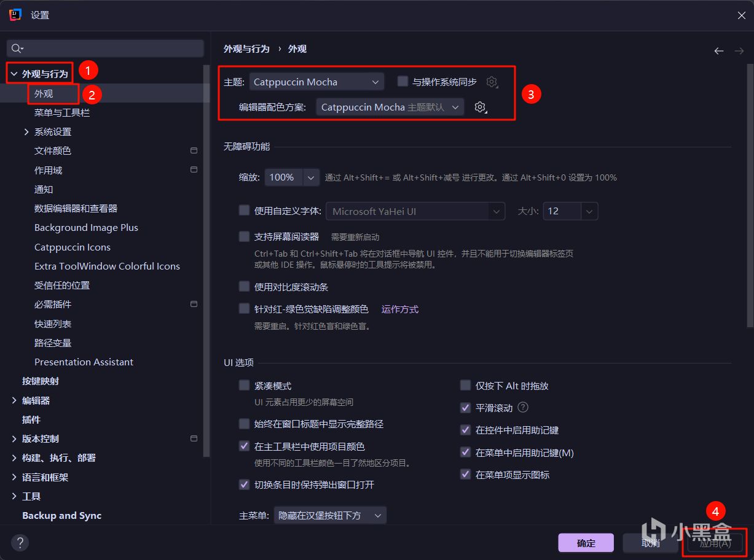Open help with the question mark button
Screen dimensions: 754x560
[x=20, y=543]
